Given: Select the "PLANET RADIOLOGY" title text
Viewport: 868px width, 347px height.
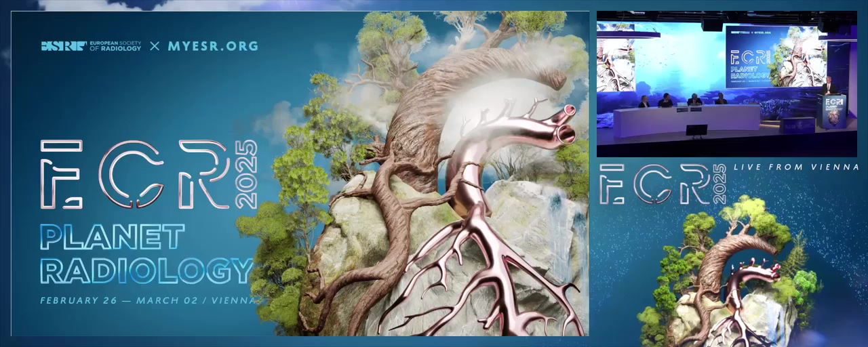Looking at the screenshot, I should 146,253.
